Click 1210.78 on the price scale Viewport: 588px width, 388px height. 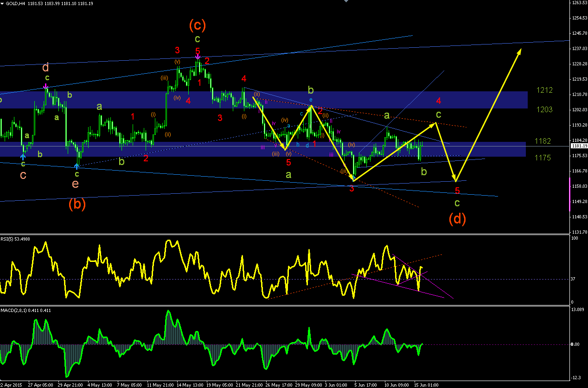(x=579, y=95)
